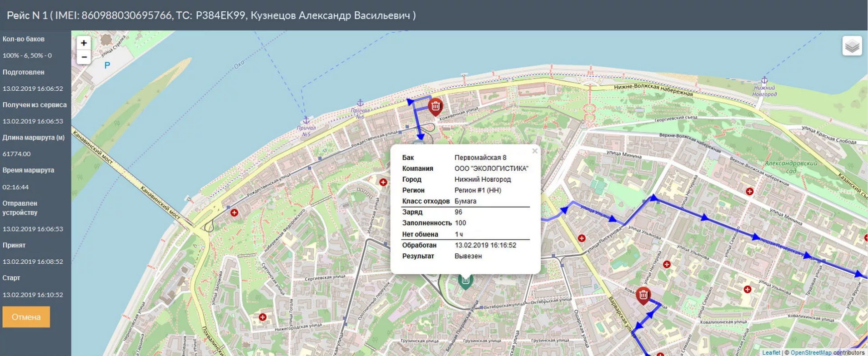Open the Leaflet attribution link
The width and height of the screenshot is (868, 356).
[771, 352]
